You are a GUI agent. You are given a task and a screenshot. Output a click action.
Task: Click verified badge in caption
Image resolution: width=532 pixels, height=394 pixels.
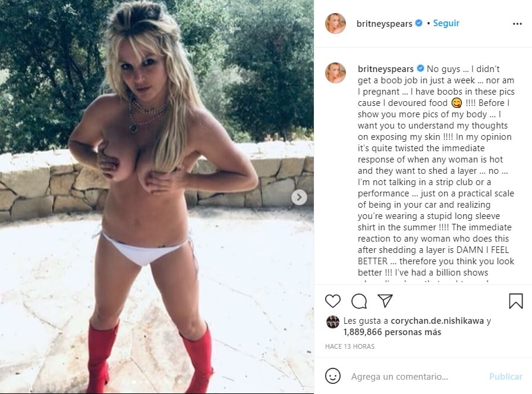(x=420, y=68)
